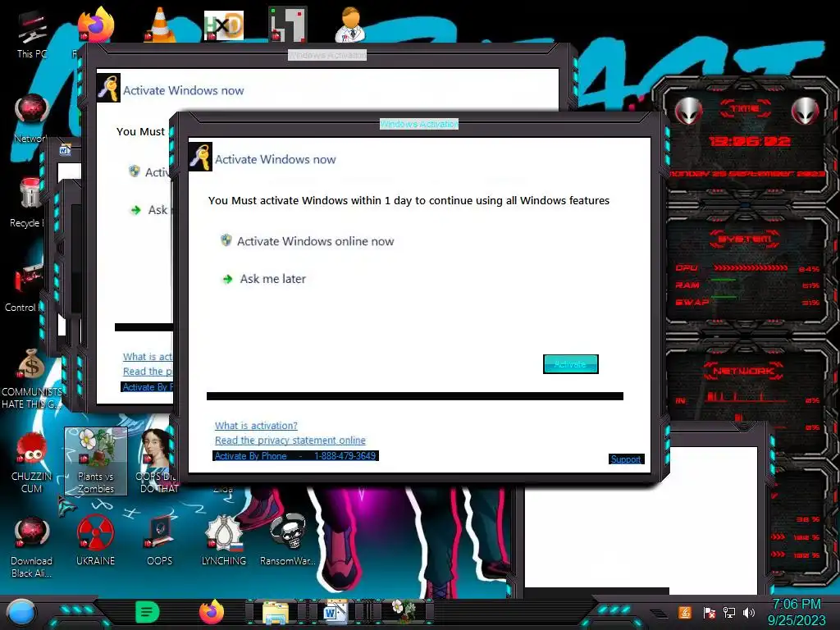Open the This PC desktop icon
Image resolution: width=840 pixels, height=630 pixels.
point(32,34)
